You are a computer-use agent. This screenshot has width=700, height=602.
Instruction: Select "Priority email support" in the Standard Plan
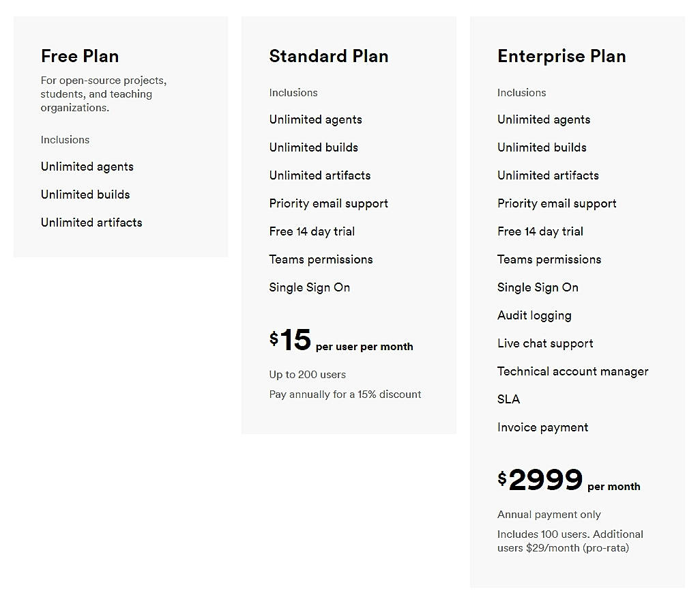tap(328, 203)
